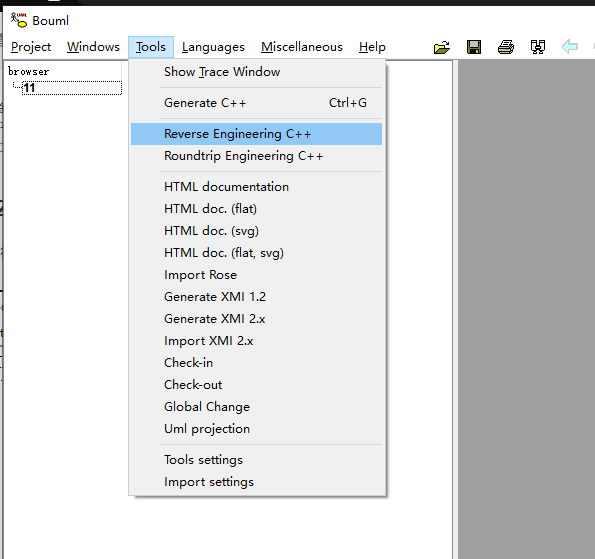Screen dimensions: 595x559
Task: Open the Miscellaneous menu
Action: [x=302, y=47]
